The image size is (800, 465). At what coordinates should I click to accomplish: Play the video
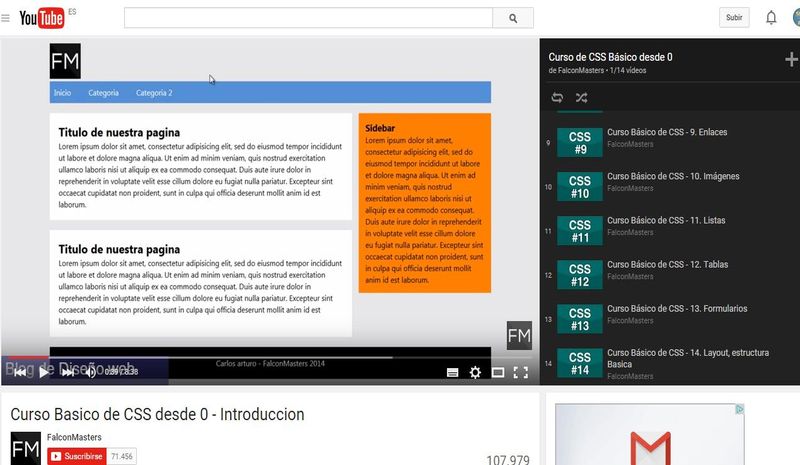pos(43,373)
